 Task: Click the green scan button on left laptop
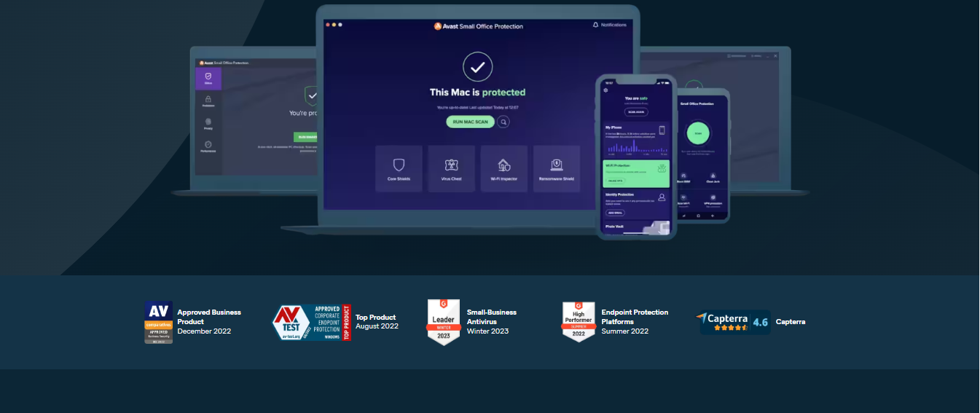(305, 137)
